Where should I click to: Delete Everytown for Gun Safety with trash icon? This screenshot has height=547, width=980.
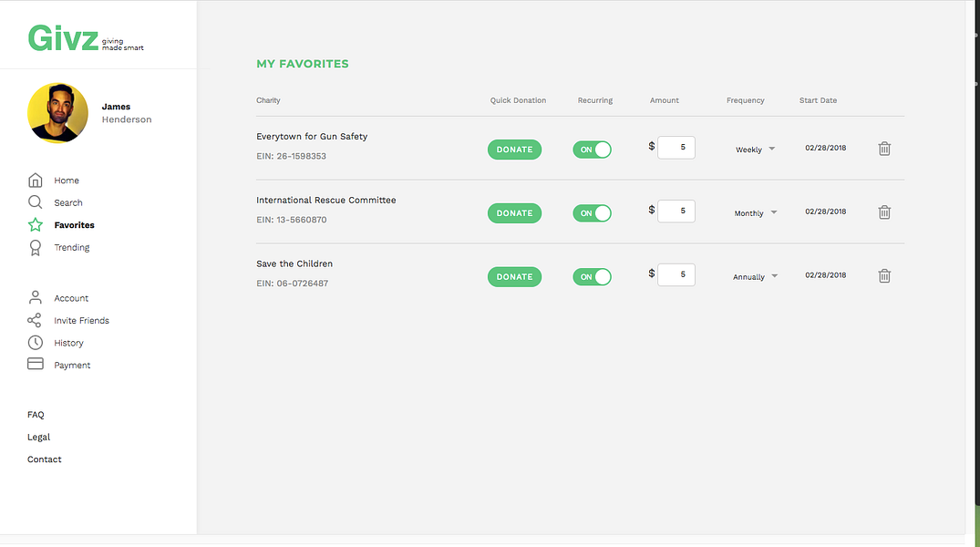(x=884, y=149)
